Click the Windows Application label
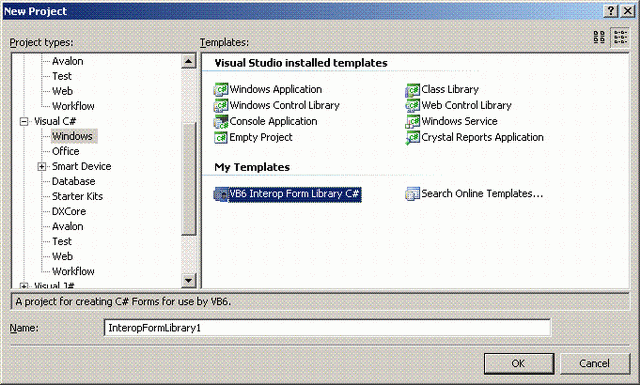The height and width of the screenshot is (385, 640). coord(276,89)
